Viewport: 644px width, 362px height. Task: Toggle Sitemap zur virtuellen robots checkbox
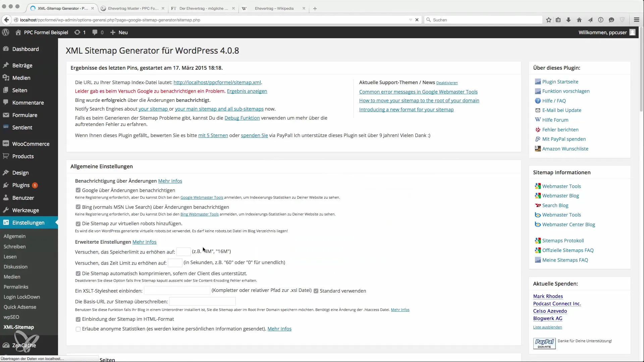[x=78, y=224]
